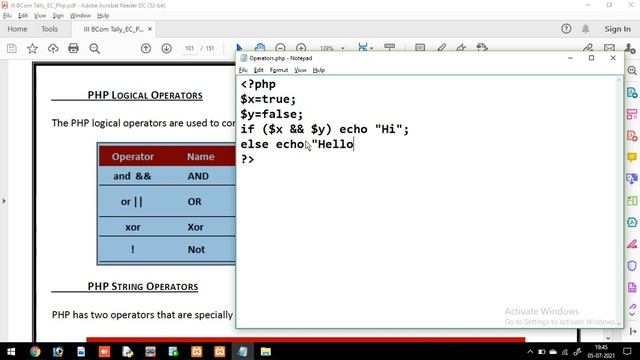Open Acrobat Help menu
Screen dimensions: 640x360
click(x=103, y=16)
